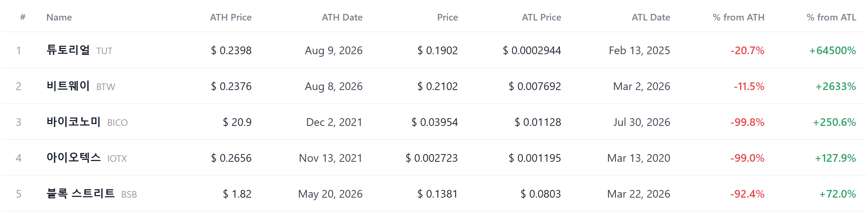This screenshot has width=868, height=213.
Task: Sort by % from ATL header
Action: [x=831, y=17]
